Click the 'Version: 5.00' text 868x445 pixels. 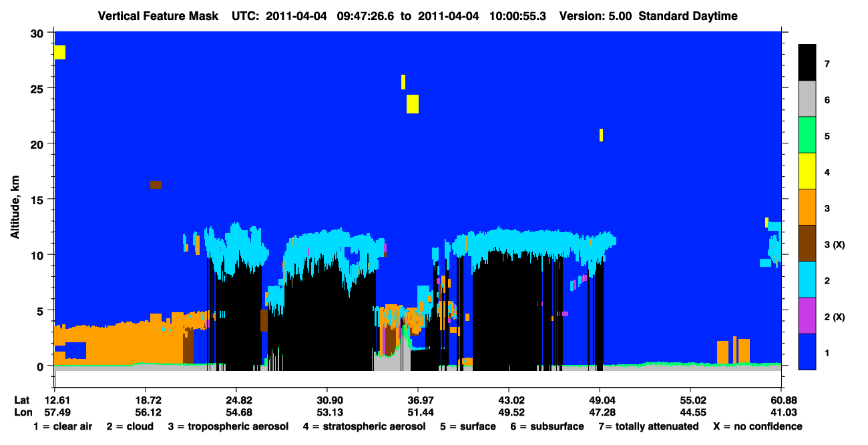[x=596, y=16]
